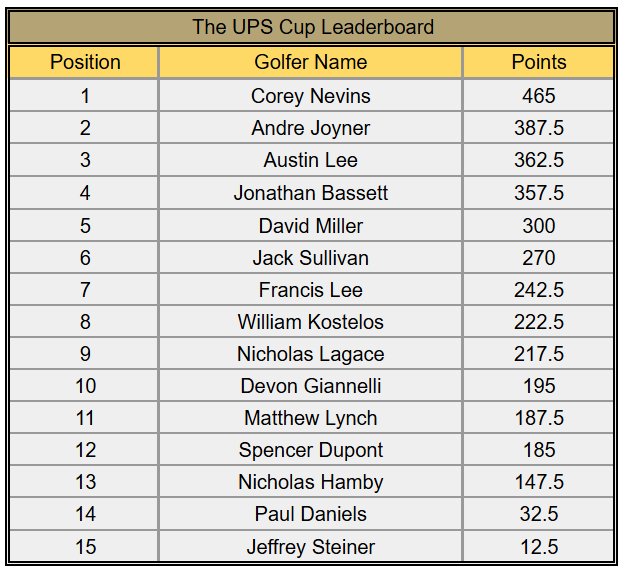The height and width of the screenshot is (572, 624).
Task: Click golfer name Corey Nevins
Action: pos(311,96)
